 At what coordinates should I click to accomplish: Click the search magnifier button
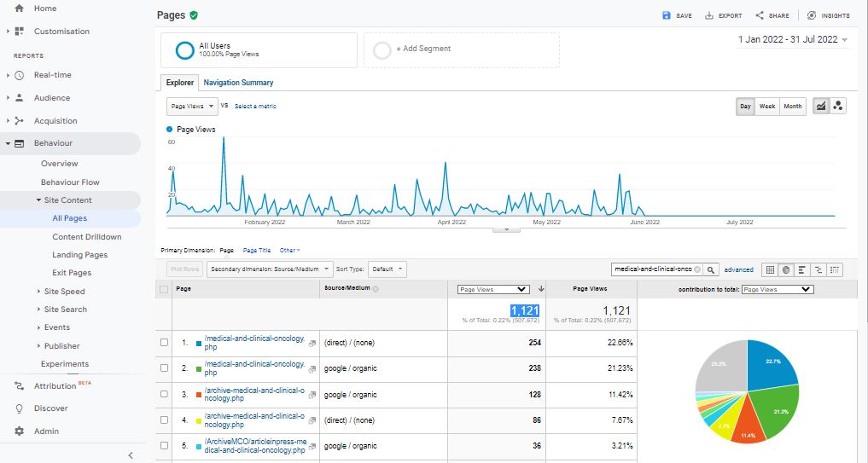[712, 269]
